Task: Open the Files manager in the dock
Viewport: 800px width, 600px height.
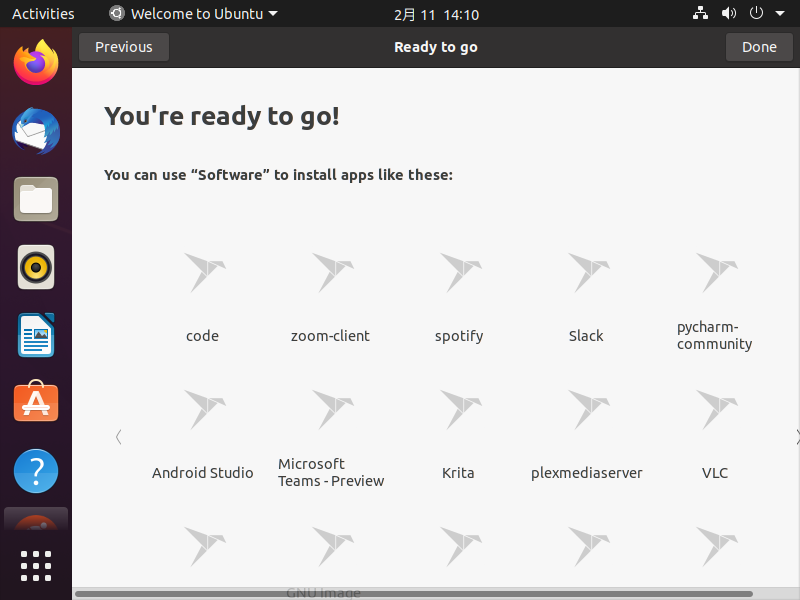Action: coord(36,199)
